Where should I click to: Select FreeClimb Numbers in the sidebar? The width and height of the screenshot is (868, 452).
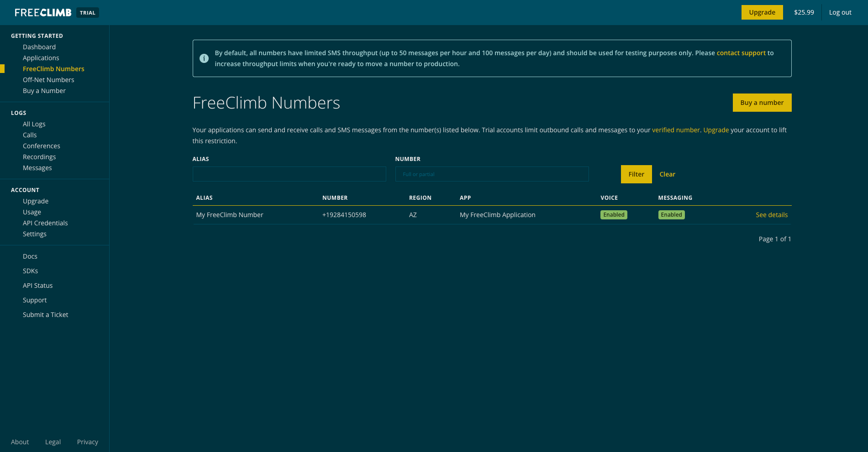pos(53,69)
